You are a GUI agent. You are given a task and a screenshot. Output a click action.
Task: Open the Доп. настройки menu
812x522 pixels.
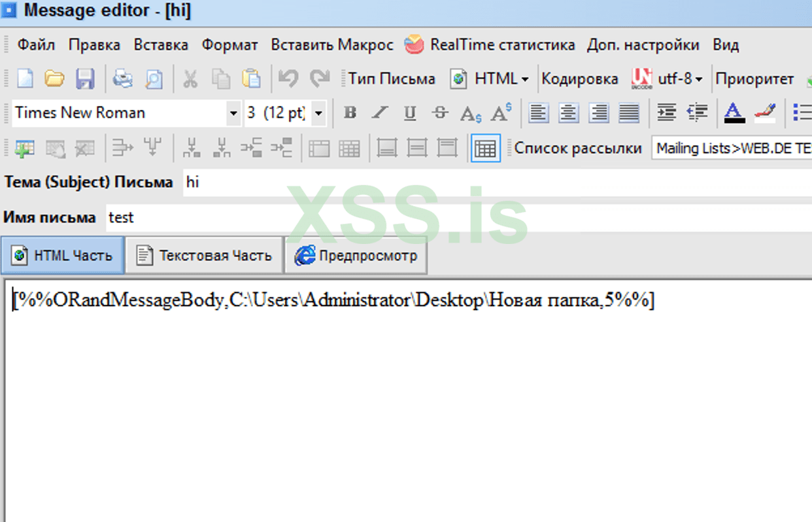[643, 45]
